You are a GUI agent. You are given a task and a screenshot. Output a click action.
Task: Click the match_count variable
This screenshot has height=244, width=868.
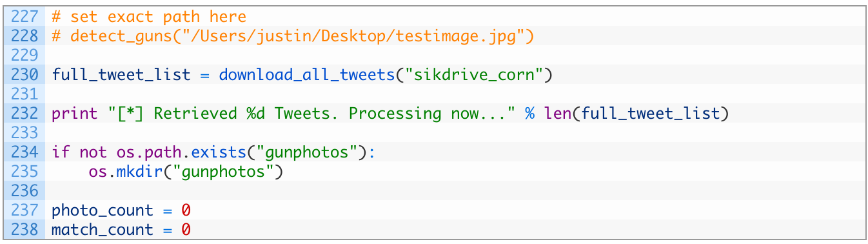(x=103, y=230)
